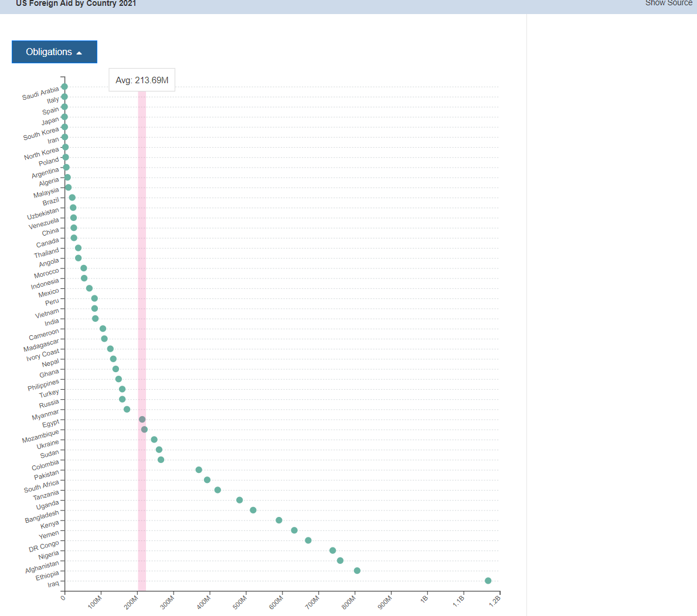697x616 pixels.
Task: Click the Show Source link
Action: coord(668,3)
